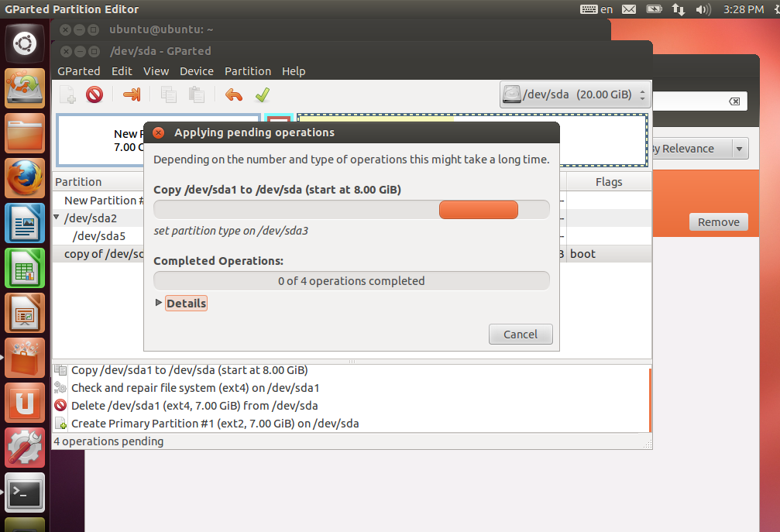This screenshot has width=780, height=532.
Task: Click the sound volume indicator
Action: pos(703,9)
